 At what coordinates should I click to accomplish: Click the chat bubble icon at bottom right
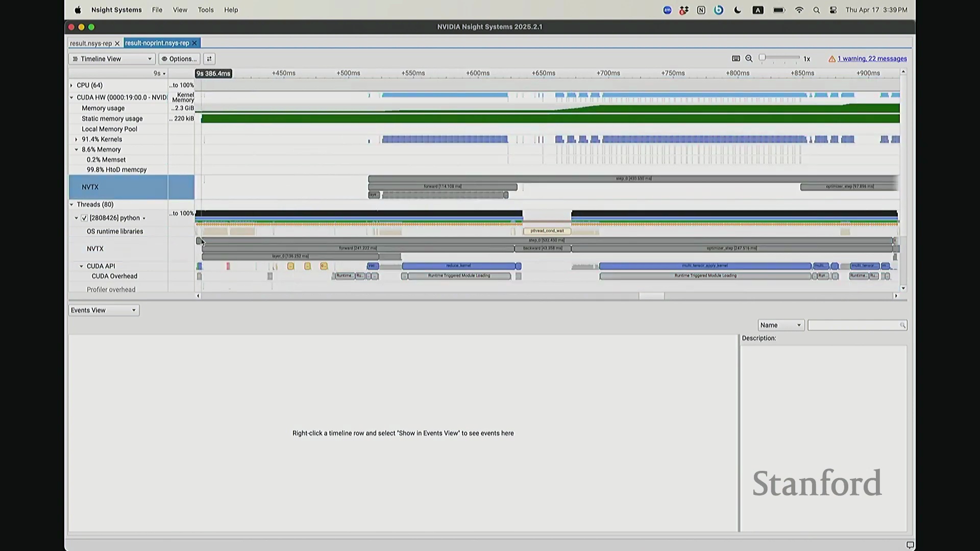(x=910, y=545)
